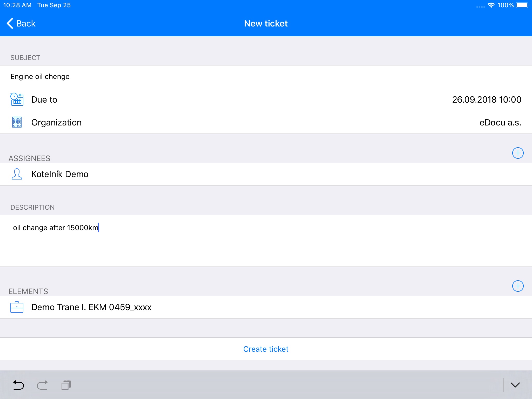Undo the last keyboard edit
This screenshot has width=532, height=399.
[x=18, y=385]
